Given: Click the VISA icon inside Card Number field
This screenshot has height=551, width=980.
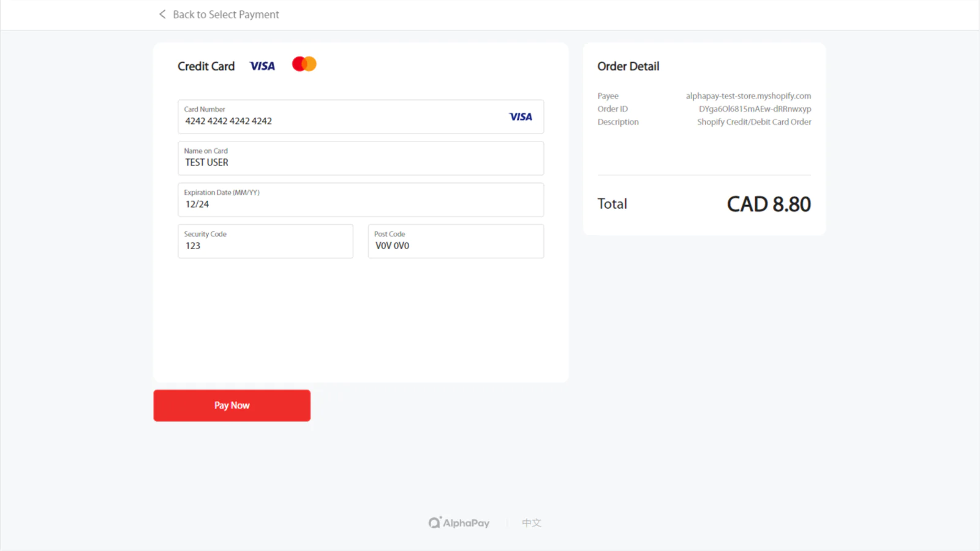Looking at the screenshot, I should tap(521, 117).
